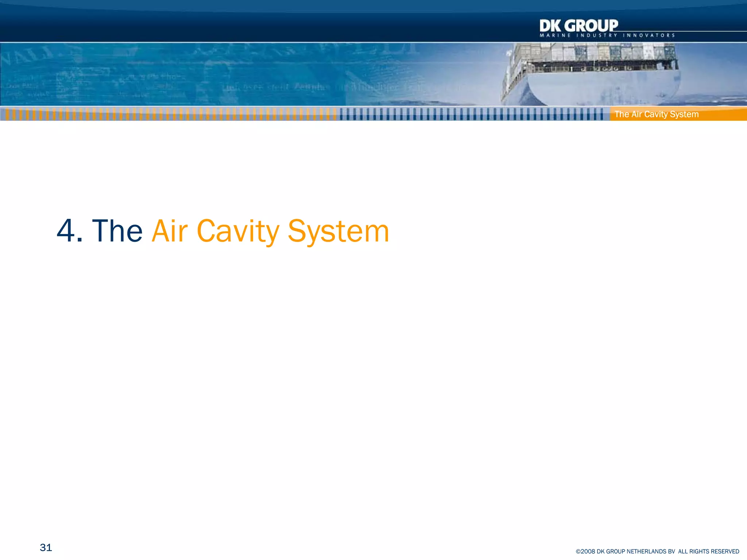Click the Marine Industry Innovators tagline
Viewport: 747px width, 560px height.
607,35
